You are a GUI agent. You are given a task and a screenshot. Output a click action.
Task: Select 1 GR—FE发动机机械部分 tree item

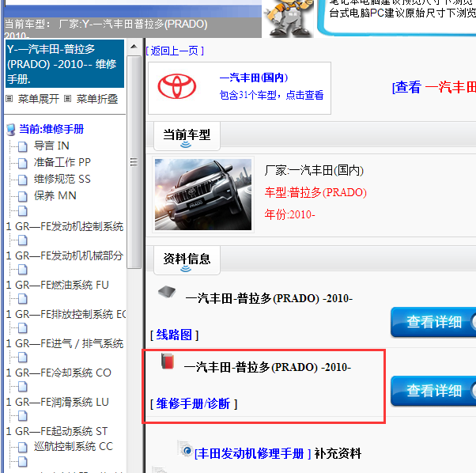(x=65, y=255)
